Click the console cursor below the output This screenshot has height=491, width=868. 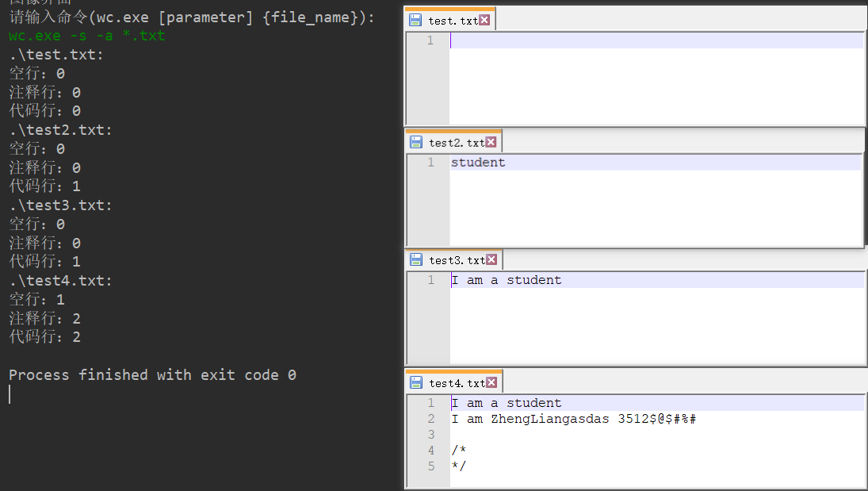9,393
